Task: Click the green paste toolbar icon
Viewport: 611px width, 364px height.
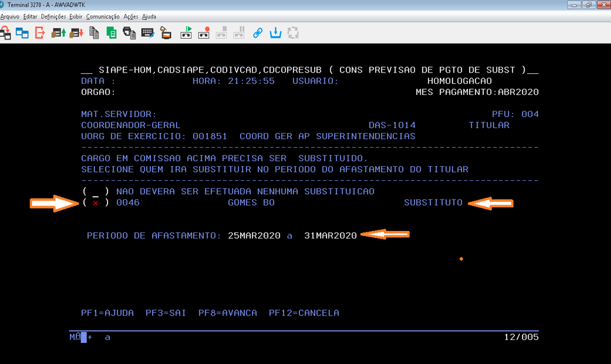Action: click(x=111, y=32)
